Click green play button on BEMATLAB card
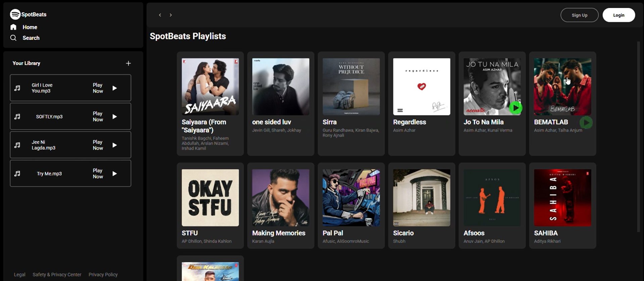The width and height of the screenshot is (644, 281). 586,123
